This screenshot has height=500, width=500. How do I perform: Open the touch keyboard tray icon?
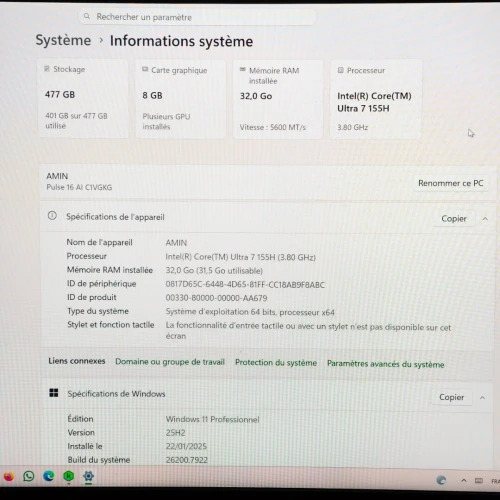point(479,481)
